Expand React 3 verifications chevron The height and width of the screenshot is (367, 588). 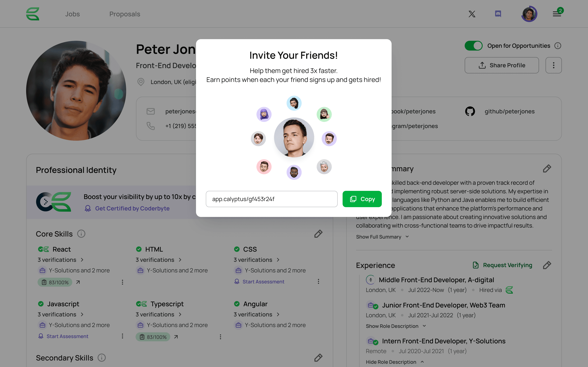pyautogui.click(x=82, y=260)
